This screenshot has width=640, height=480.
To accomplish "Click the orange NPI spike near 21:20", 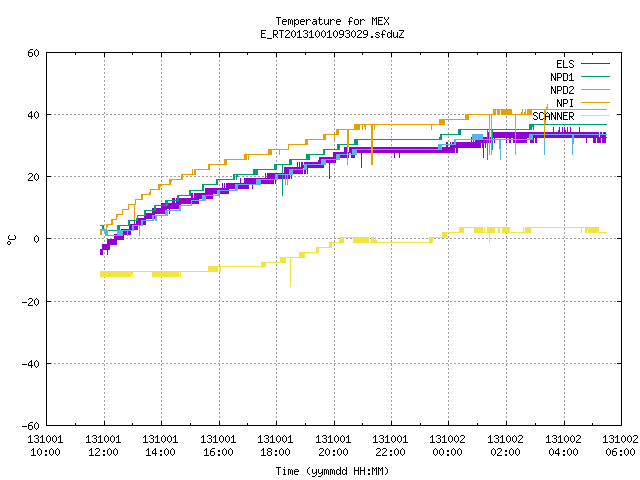I will pyautogui.click(x=372, y=145).
